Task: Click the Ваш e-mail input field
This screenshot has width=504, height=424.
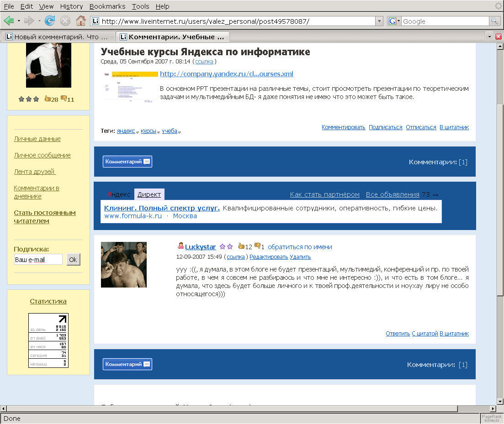Action: [x=38, y=259]
